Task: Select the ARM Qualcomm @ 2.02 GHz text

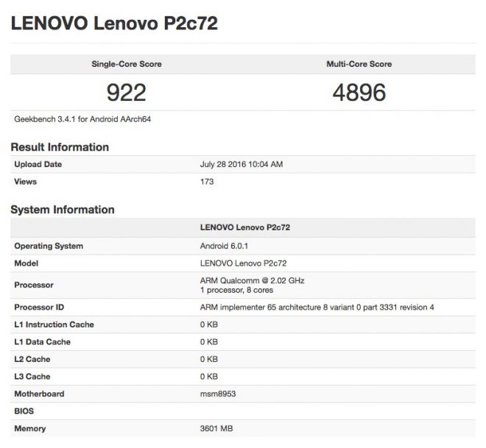Action: pyautogui.click(x=252, y=281)
